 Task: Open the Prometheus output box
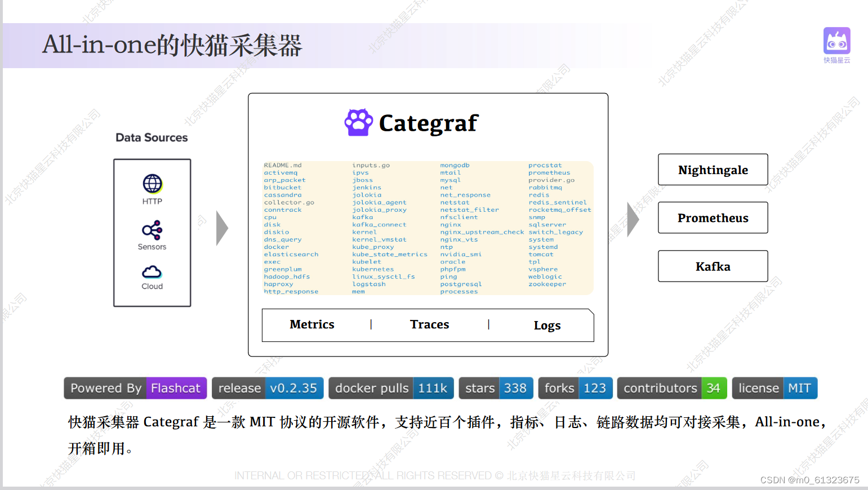click(x=713, y=217)
